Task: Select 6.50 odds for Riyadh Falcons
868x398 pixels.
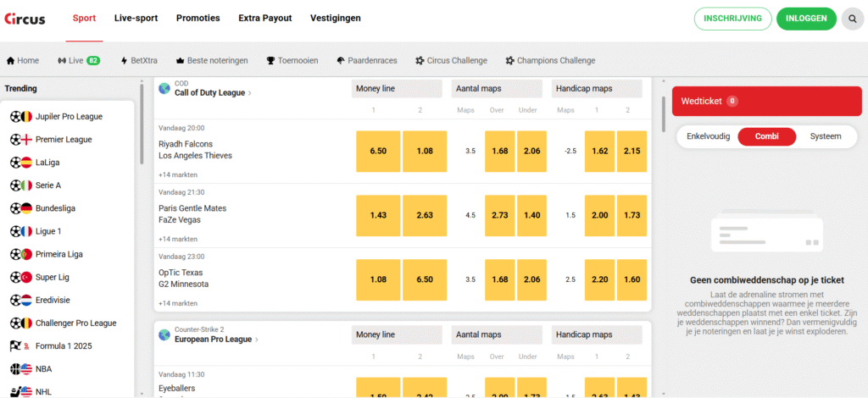Action: pos(378,151)
